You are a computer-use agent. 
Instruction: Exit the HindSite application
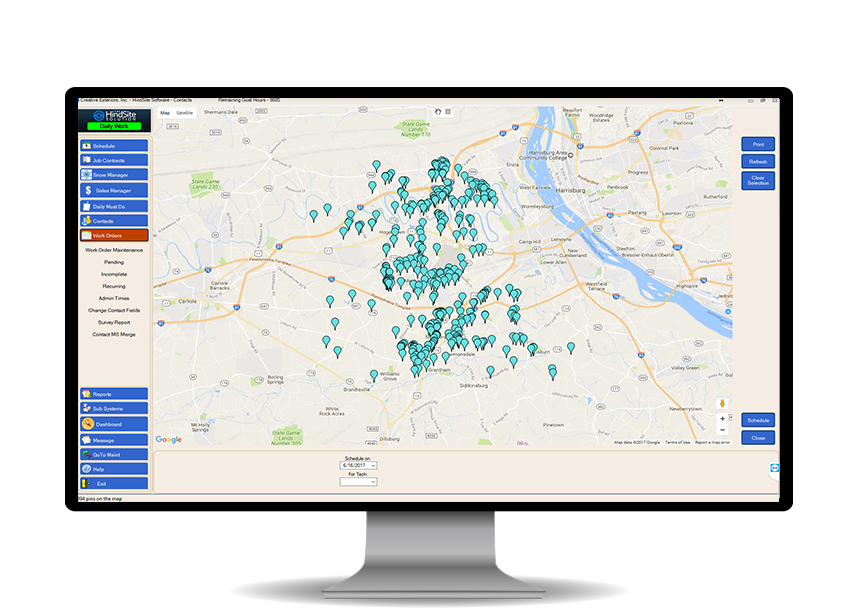point(114,484)
